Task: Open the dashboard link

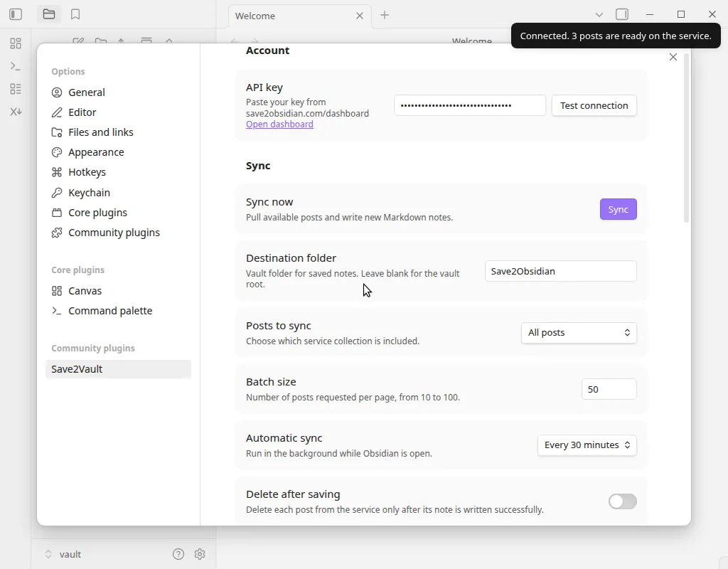Action: click(279, 124)
